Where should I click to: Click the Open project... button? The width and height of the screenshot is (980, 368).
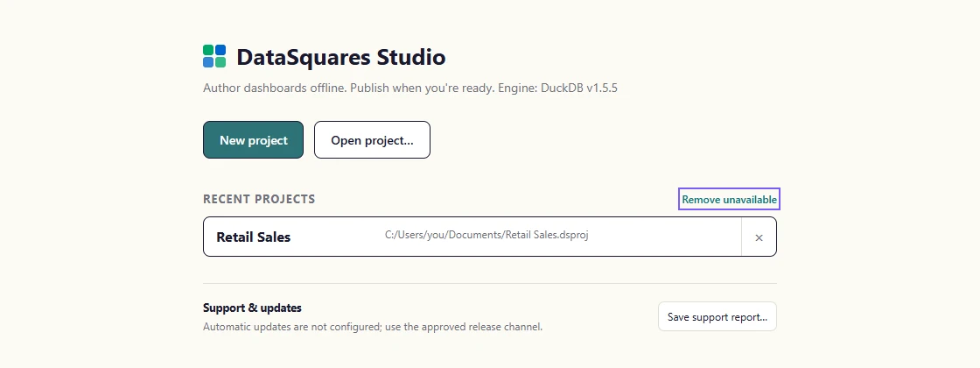372,140
